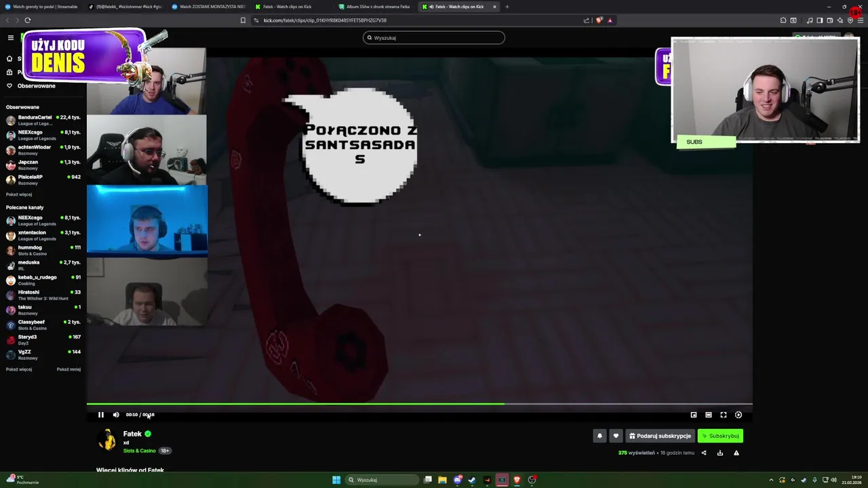Image resolution: width=868 pixels, height=488 pixels.
Task: Mute the clip volume
Action: (x=116, y=415)
